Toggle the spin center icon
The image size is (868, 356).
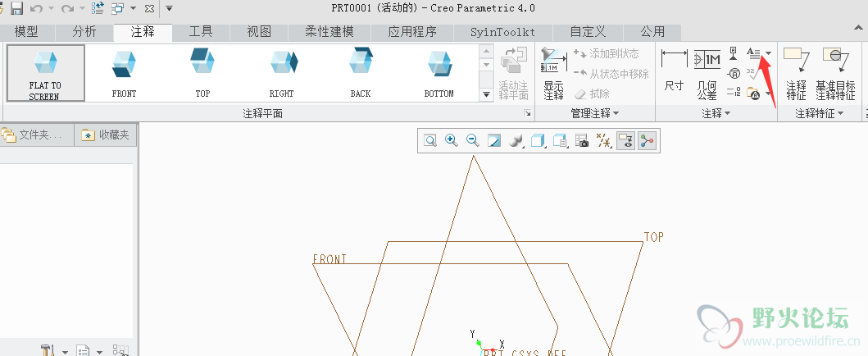[x=647, y=140]
